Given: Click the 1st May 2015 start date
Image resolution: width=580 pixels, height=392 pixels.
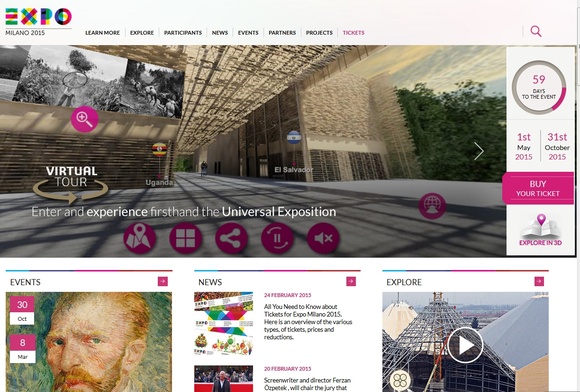Looking at the screenshot, I should click(x=524, y=146).
